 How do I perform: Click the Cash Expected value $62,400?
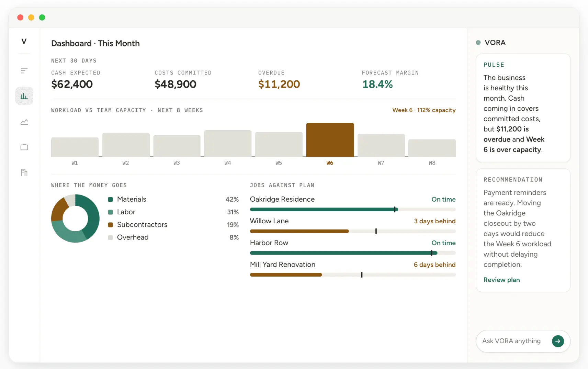click(x=72, y=84)
